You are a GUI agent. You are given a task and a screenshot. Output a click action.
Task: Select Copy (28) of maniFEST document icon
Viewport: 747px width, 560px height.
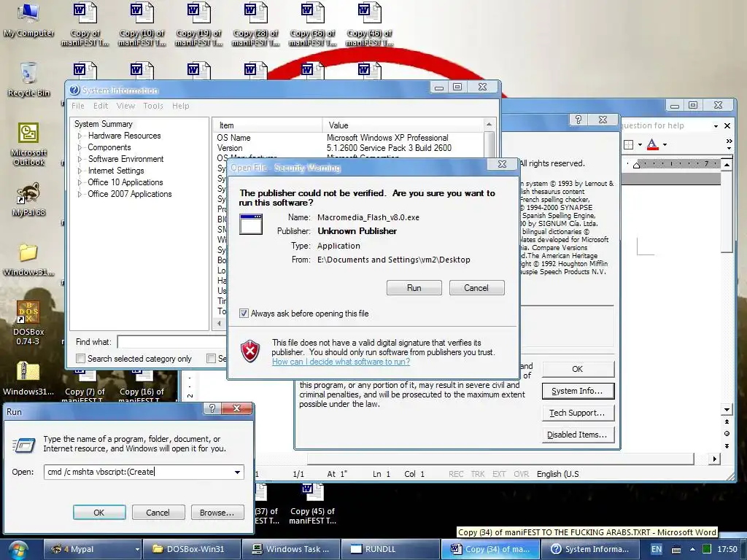[255, 24]
